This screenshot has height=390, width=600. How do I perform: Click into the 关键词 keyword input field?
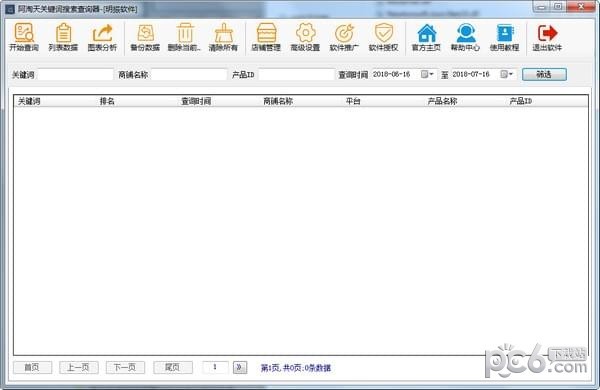[75, 74]
